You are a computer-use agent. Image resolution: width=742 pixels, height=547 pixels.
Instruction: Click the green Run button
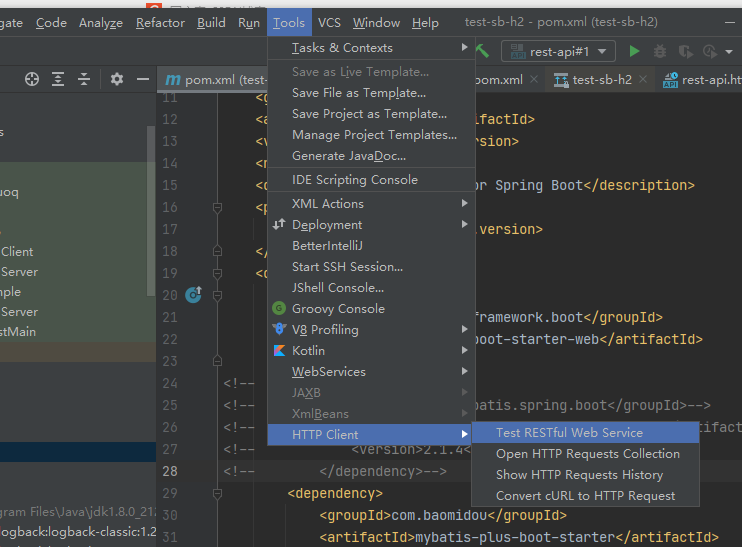click(634, 51)
